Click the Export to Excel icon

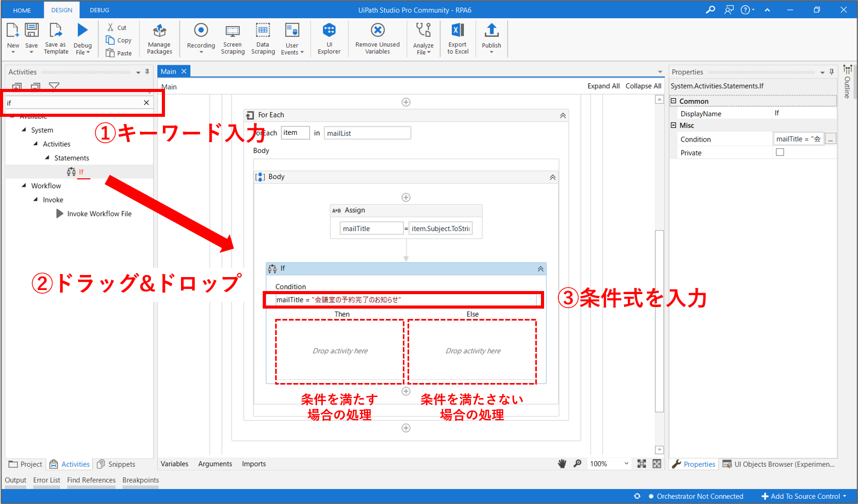pos(458,31)
